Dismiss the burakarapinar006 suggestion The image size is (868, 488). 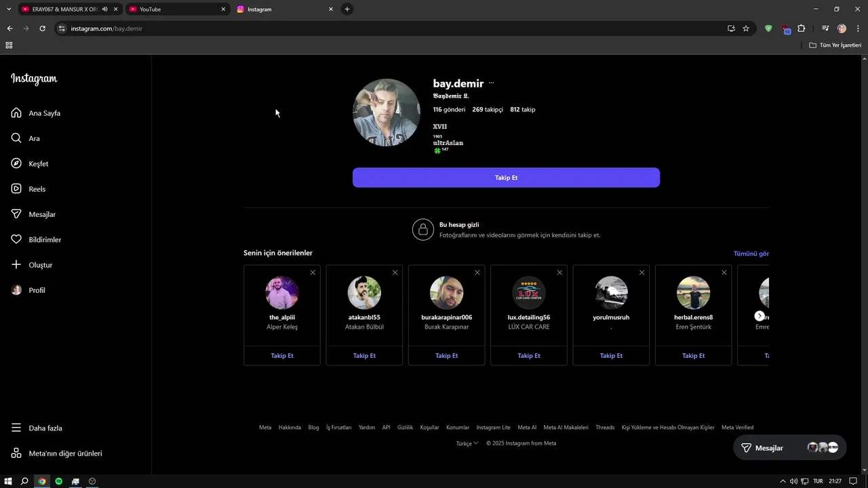(x=477, y=272)
